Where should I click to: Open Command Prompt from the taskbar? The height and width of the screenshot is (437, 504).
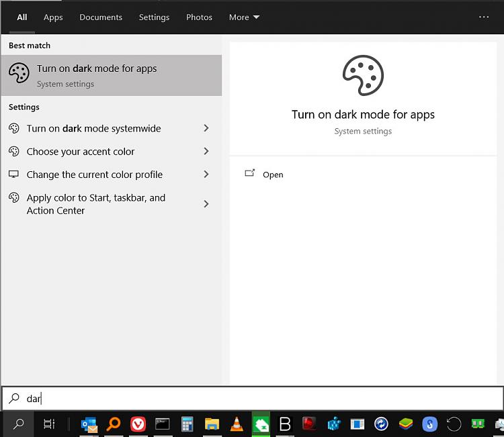[163, 424]
